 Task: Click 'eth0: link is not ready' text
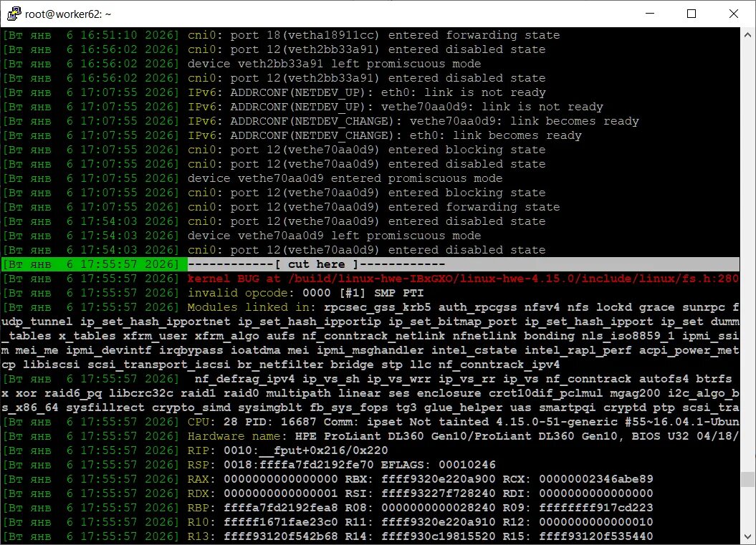coord(464,92)
